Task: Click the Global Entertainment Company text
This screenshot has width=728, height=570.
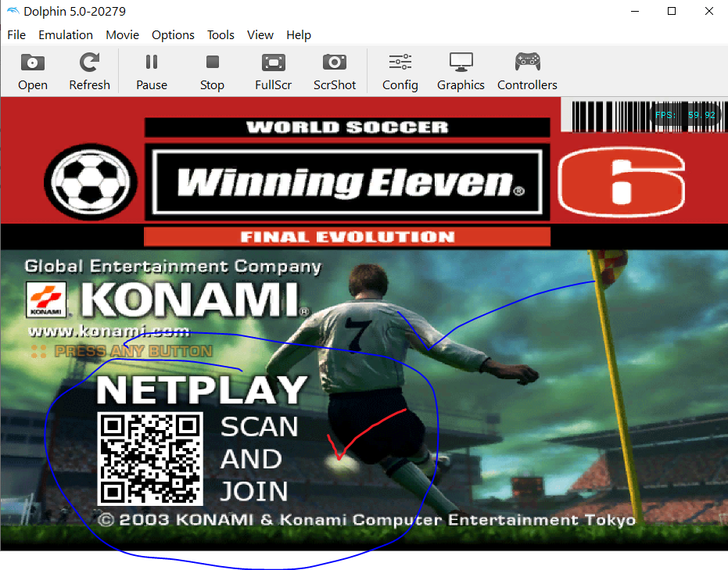Action: click(173, 267)
